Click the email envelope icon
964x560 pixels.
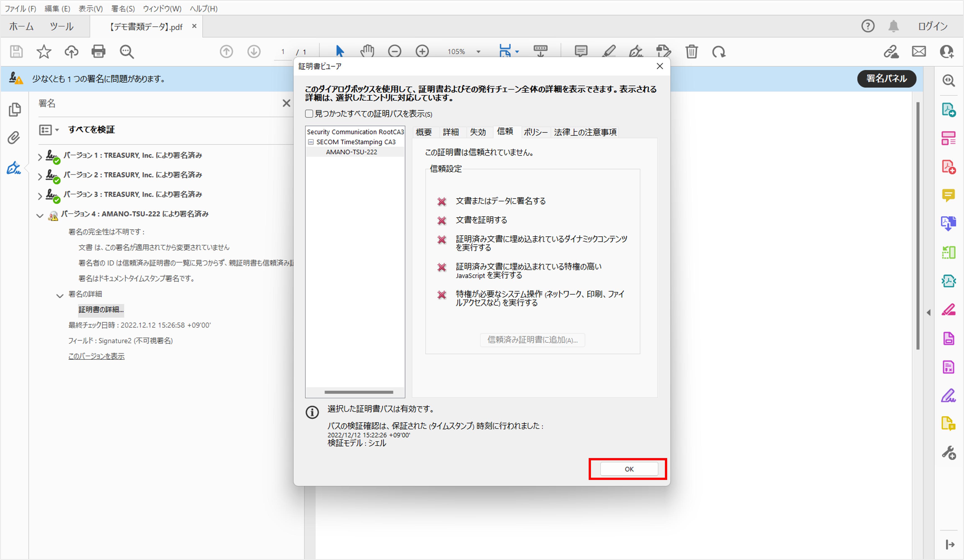click(x=918, y=51)
